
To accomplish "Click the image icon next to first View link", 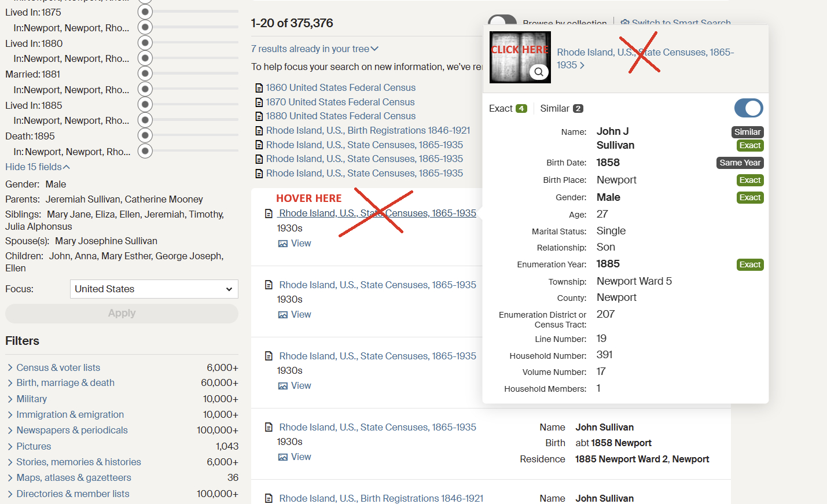I will (x=283, y=244).
